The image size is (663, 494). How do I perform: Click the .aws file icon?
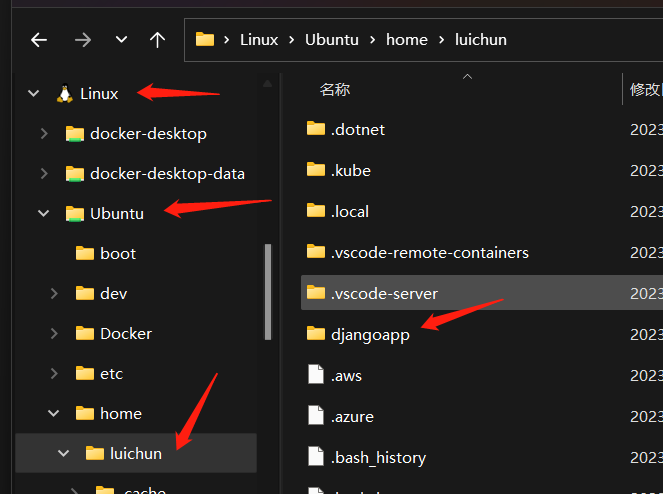[x=316, y=375]
